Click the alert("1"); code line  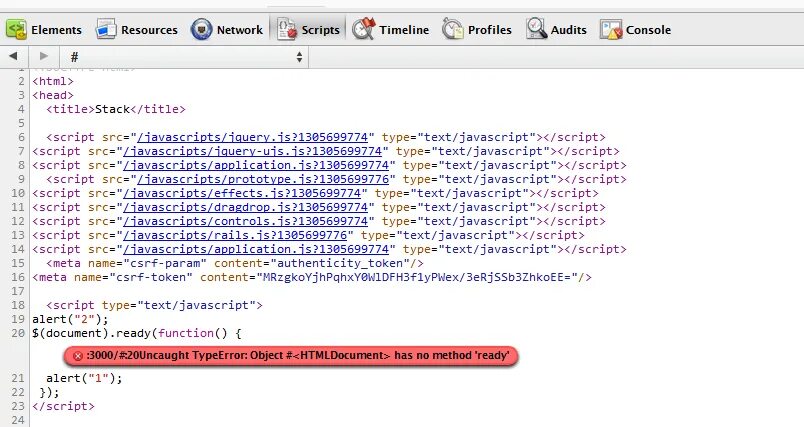coord(84,378)
